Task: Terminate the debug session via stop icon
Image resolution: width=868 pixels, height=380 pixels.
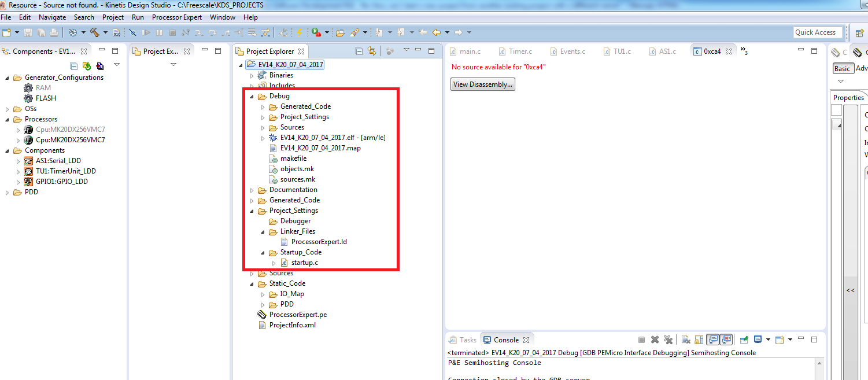Action: tap(172, 32)
